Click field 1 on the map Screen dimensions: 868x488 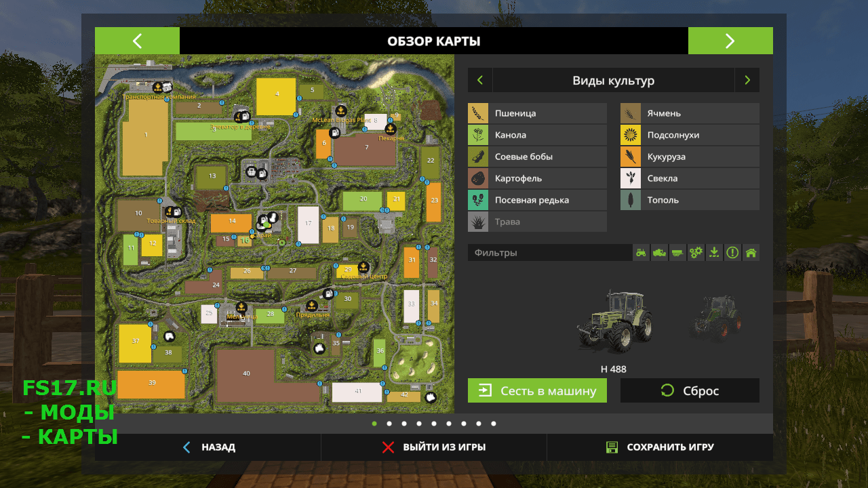pyautogui.click(x=144, y=138)
